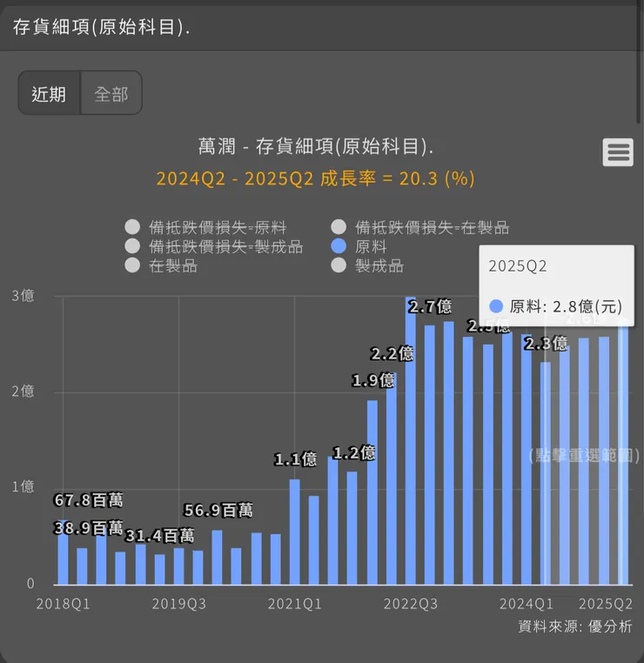Click the 資料來源: 優分析 credit text
The image size is (644, 663).
pos(575,626)
